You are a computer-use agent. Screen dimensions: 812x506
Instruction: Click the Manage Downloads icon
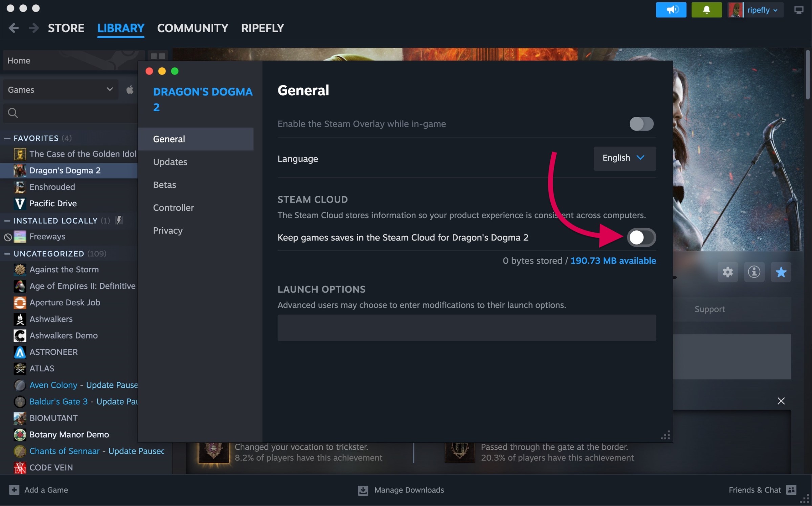click(363, 490)
